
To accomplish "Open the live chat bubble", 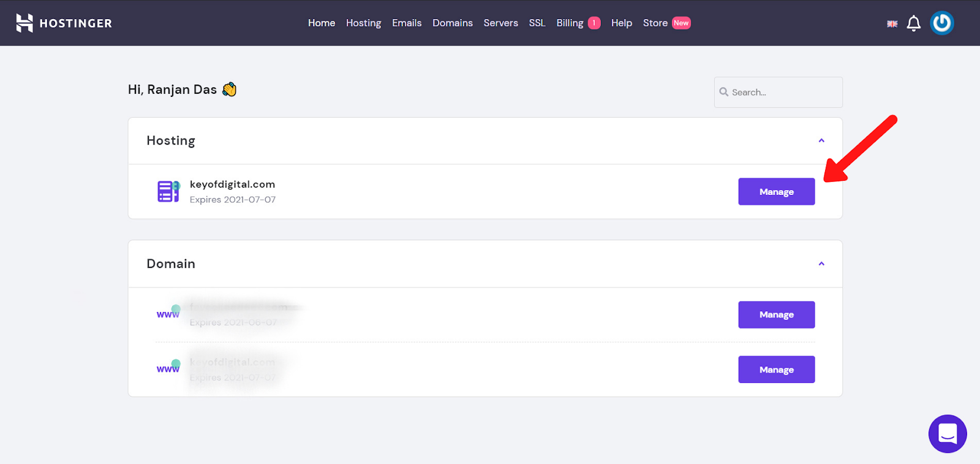I will [948, 433].
